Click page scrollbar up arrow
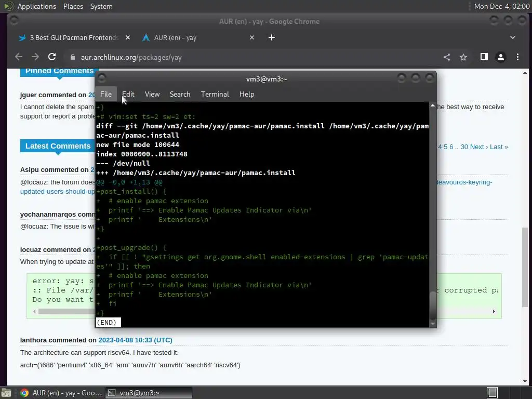The height and width of the screenshot is (399, 532). click(525, 73)
